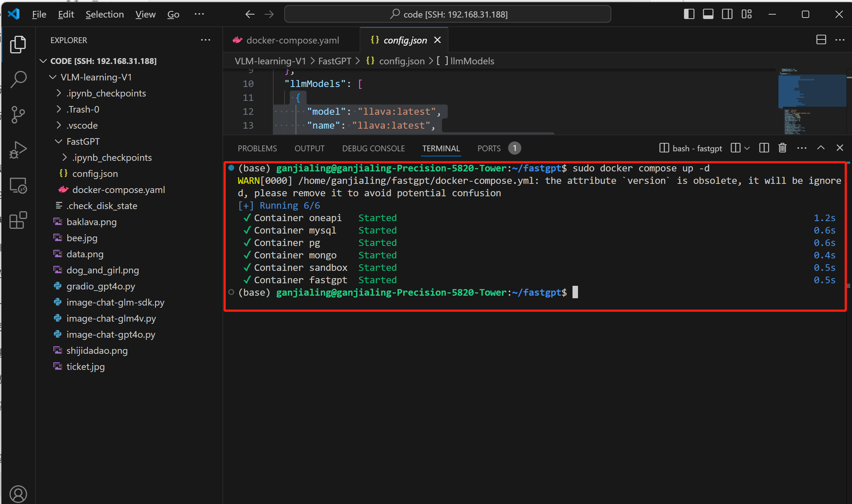Close the config.json editor tab
This screenshot has width=852, height=504.
click(438, 40)
